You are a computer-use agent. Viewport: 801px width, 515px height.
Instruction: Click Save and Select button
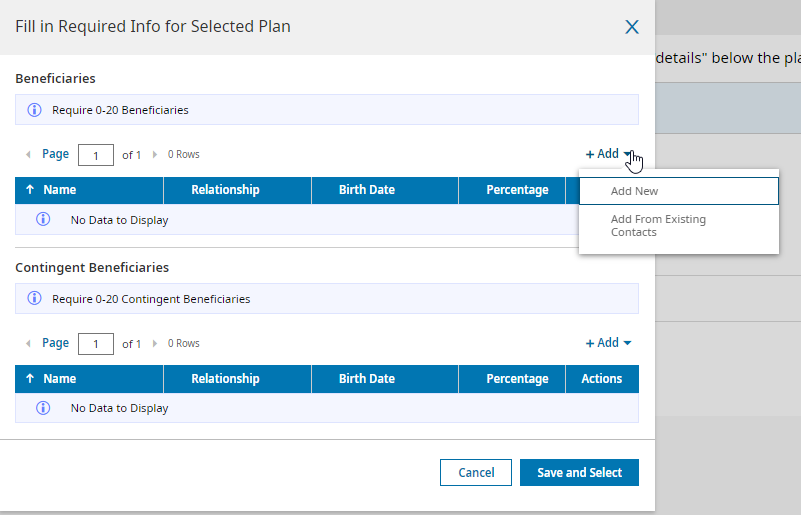(579, 473)
